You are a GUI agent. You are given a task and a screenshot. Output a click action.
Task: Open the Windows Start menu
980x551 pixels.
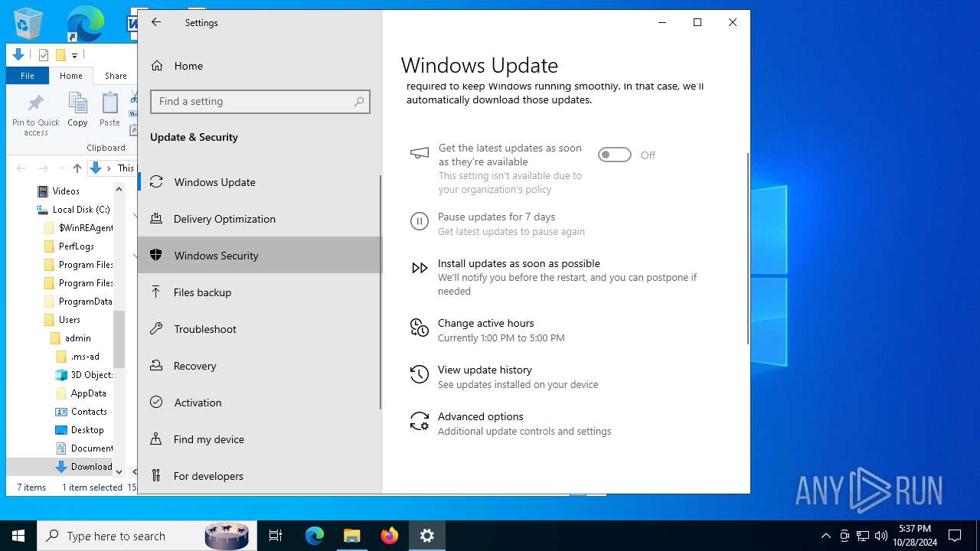[x=18, y=536]
